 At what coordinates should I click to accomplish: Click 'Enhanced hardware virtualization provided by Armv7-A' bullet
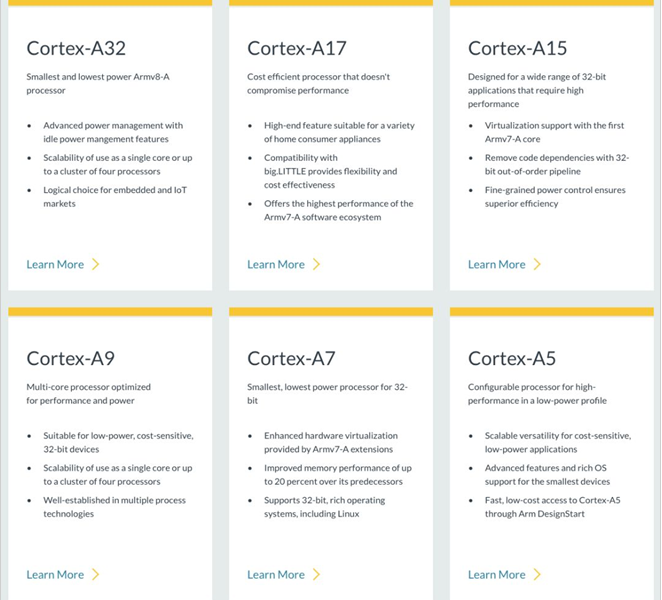331,443
